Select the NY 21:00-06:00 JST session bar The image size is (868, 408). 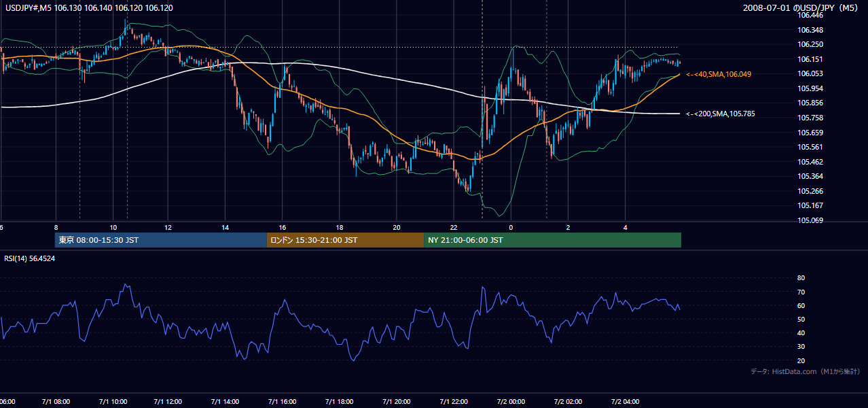click(x=552, y=240)
